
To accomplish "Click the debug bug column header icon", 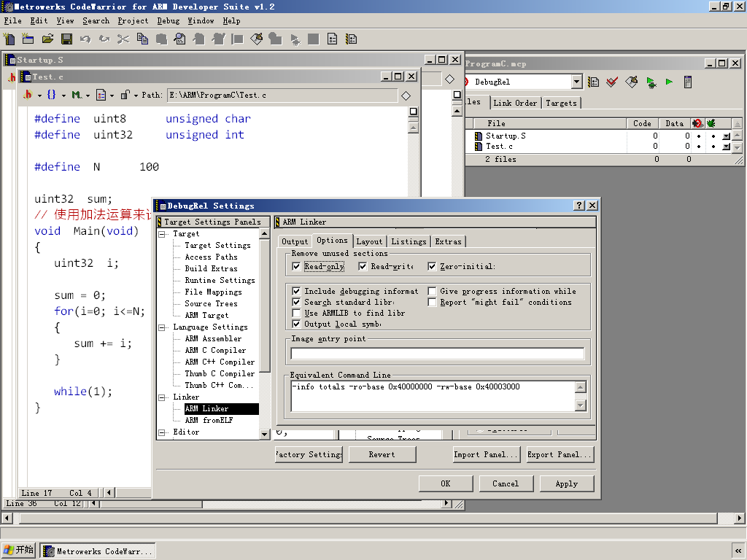I will click(x=711, y=123).
